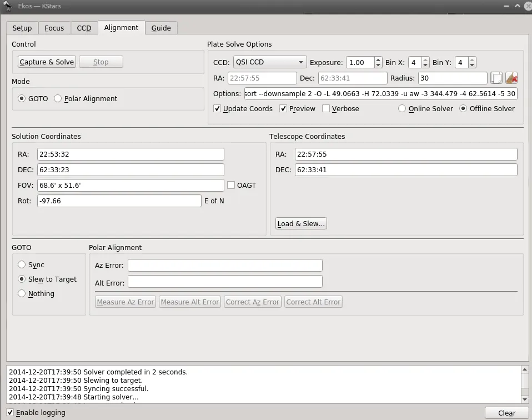Maximize the Ekos window
The image size is (532, 420).
pyautogui.click(x=518, y=6)
